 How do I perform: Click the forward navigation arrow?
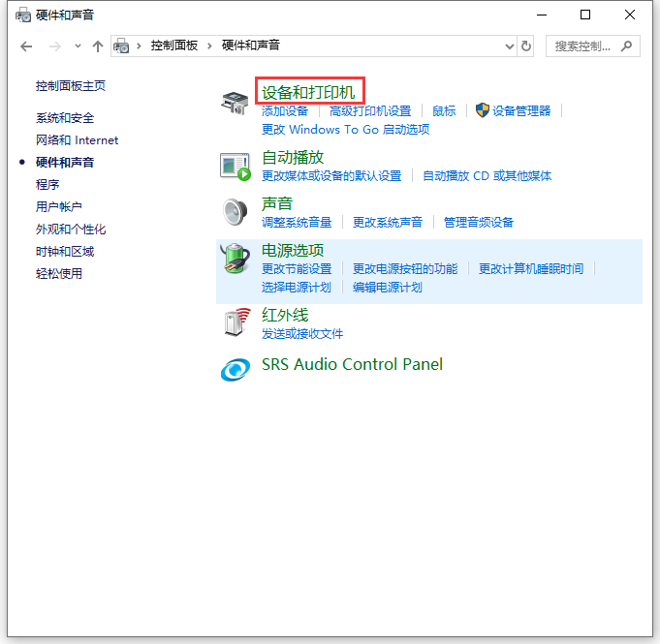coord(54,46)
